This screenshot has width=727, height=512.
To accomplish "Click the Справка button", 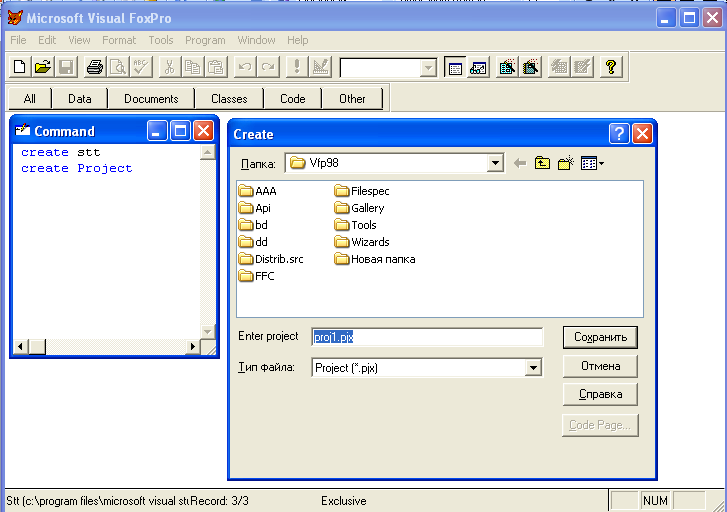I will (x=600, y=394).
